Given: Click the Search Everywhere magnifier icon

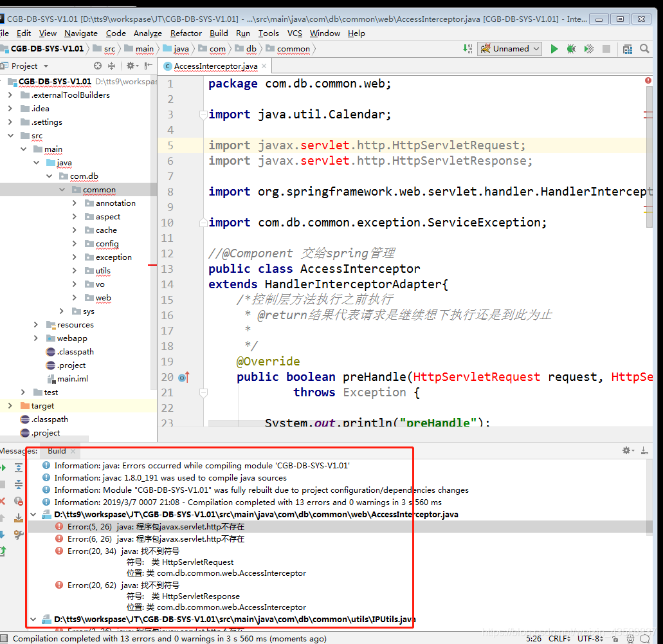Looking at the screenshot, I should click(644, 49).
